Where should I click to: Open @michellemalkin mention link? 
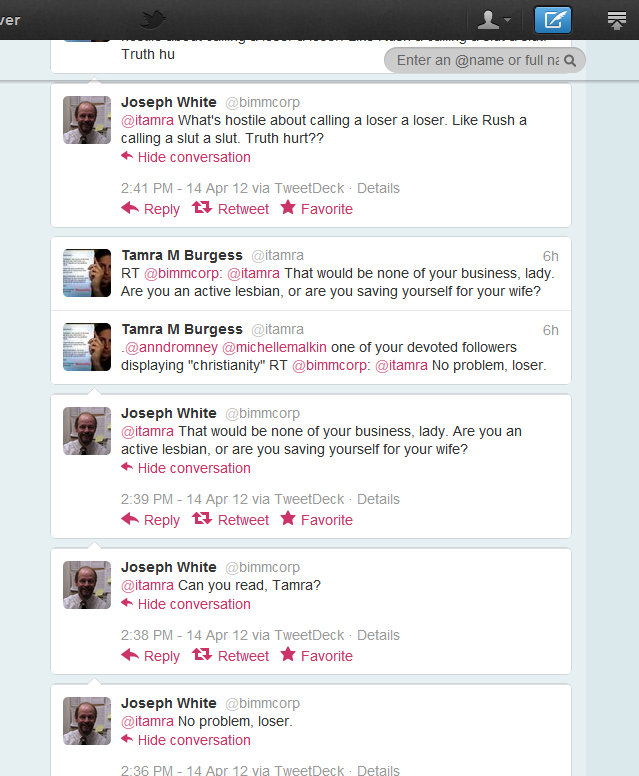click(x=274, y=347)
